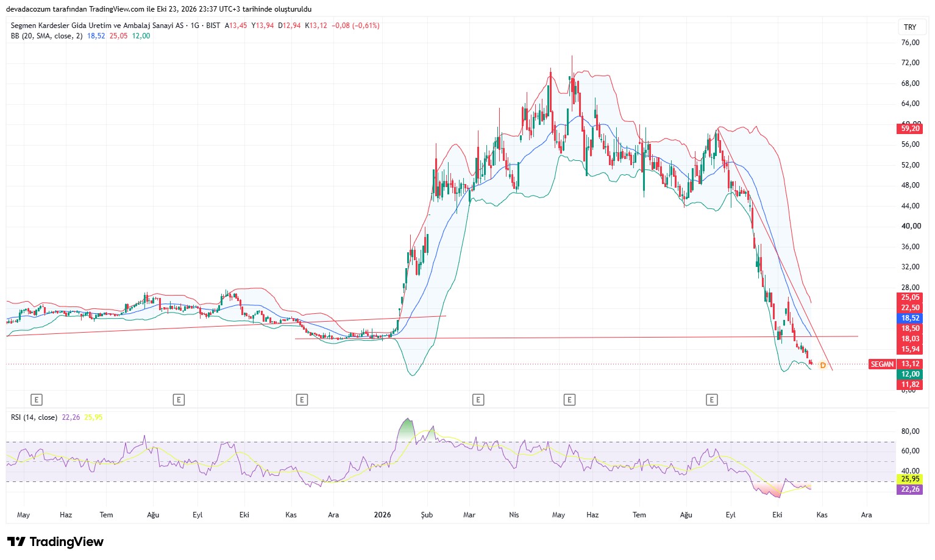Click the Şub month label on time axis
935x560 pixels.
[427, 515]
